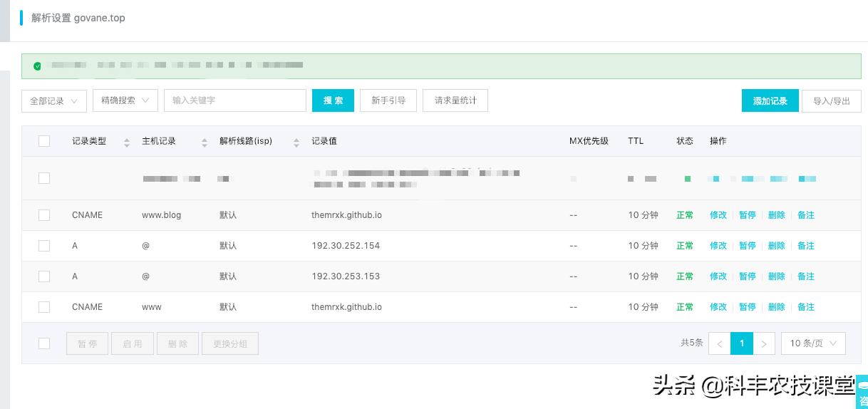
Task: Check the 192.30.252.154 row checkbox
Action: (x=44, y=246)
